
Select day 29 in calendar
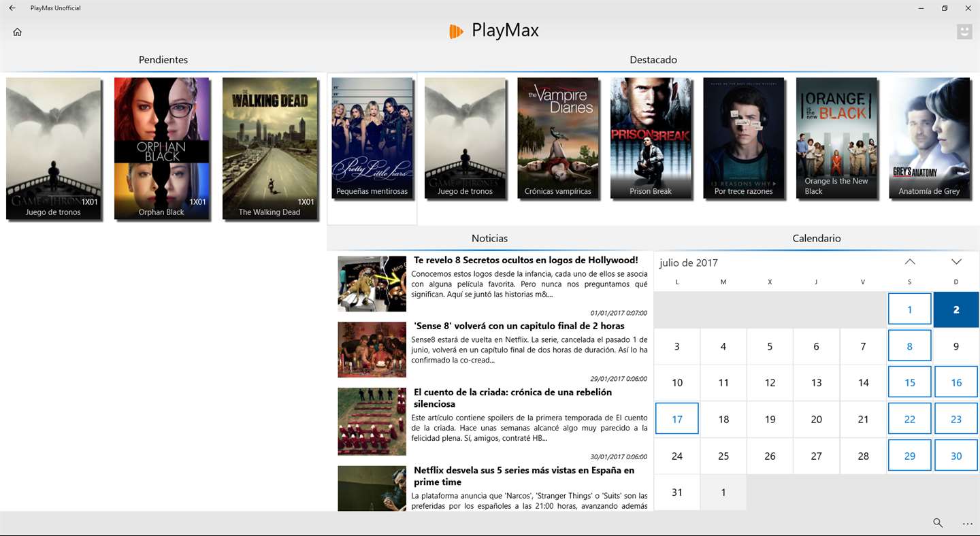pos(910,456)
